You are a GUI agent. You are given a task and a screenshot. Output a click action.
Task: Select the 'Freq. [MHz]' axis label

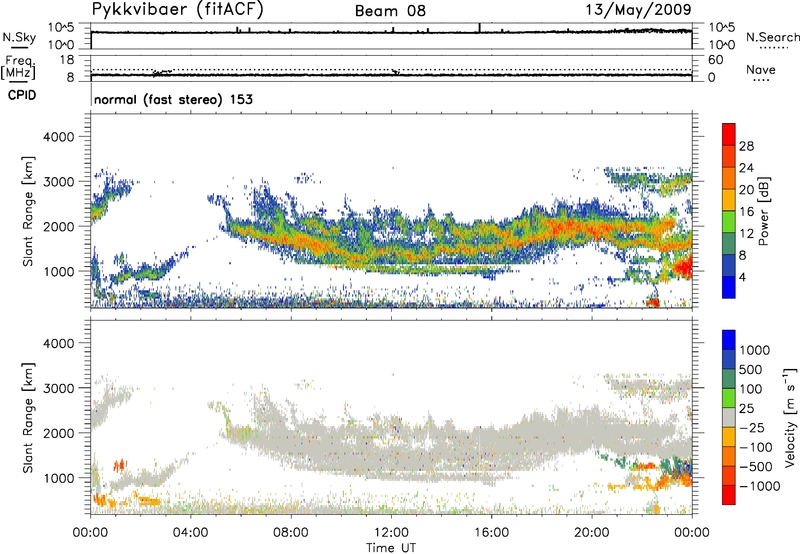19,67
